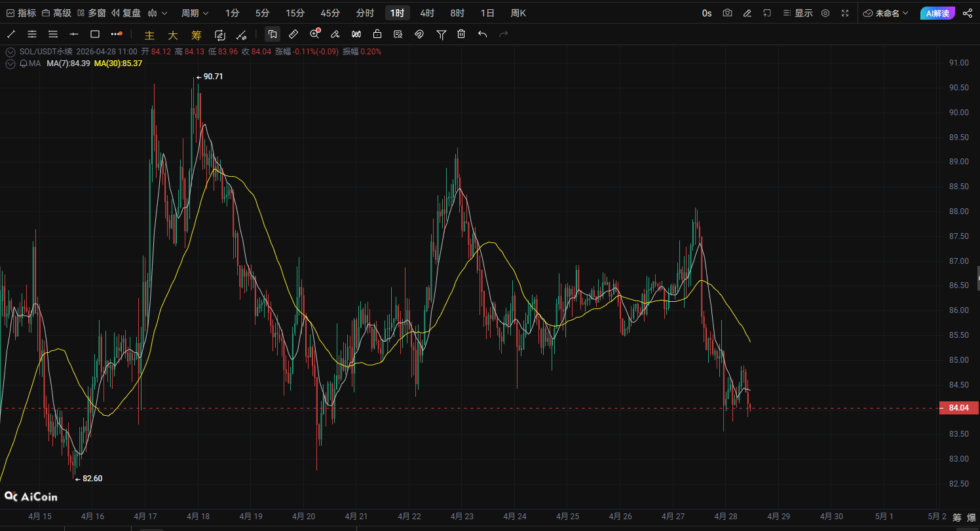Select the trend line drawing tool
980x531 pixels.
[x=11, y=34]
